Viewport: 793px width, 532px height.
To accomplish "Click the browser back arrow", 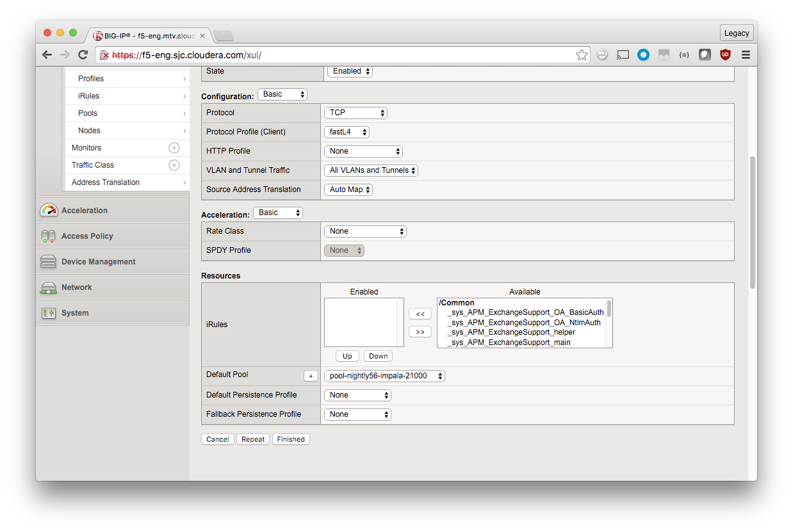I will 47,55.
